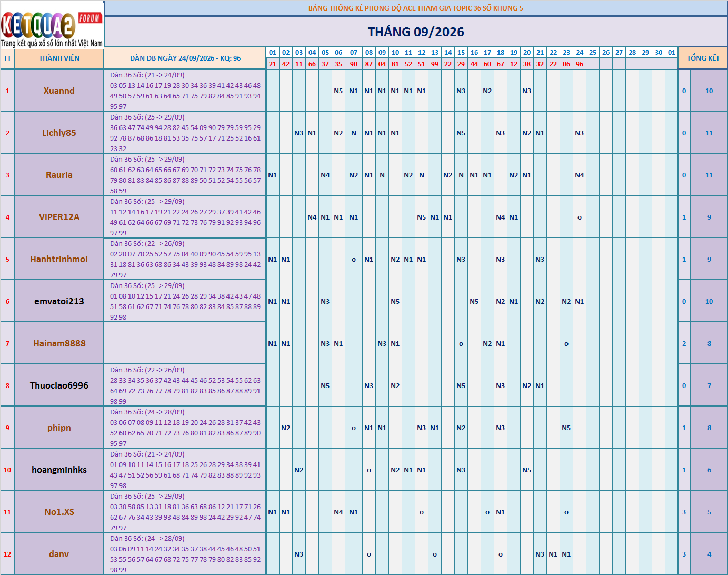This screenshot has height=575, width=728.
Task: Select member name Hainam8888
Action: coord(59,343)
